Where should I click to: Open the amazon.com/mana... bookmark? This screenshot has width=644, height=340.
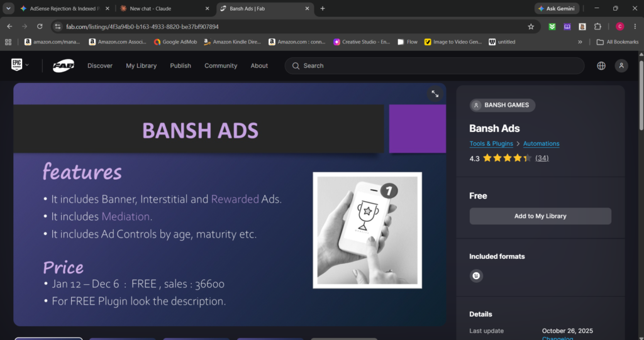[52, 42]
